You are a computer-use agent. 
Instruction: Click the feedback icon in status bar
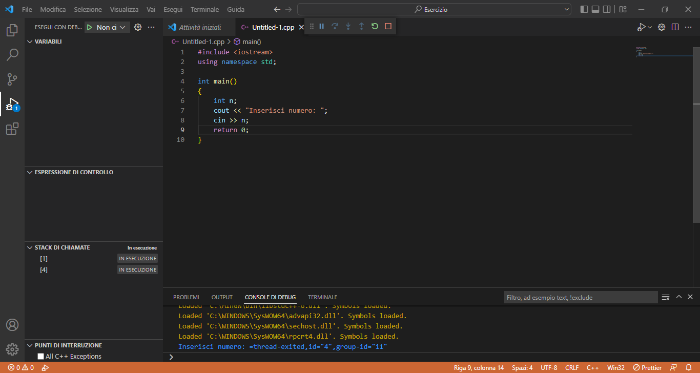point(674,368)
